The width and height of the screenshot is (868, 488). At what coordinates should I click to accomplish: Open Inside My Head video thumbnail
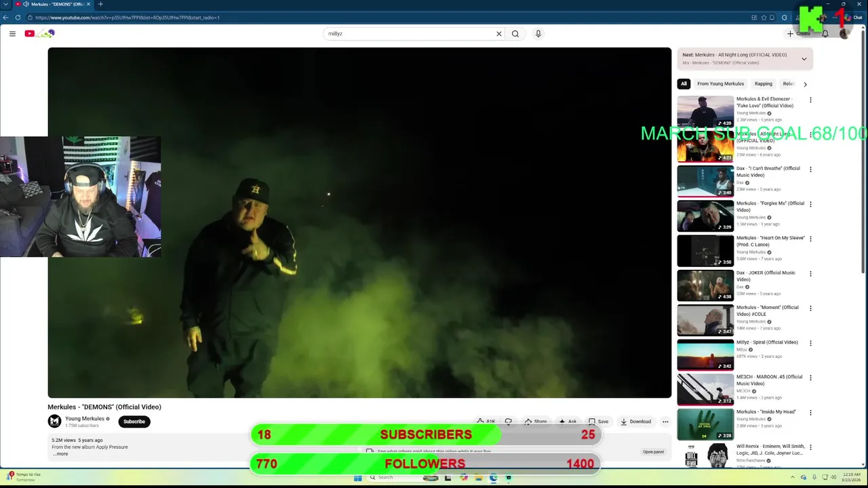point(705,424)
